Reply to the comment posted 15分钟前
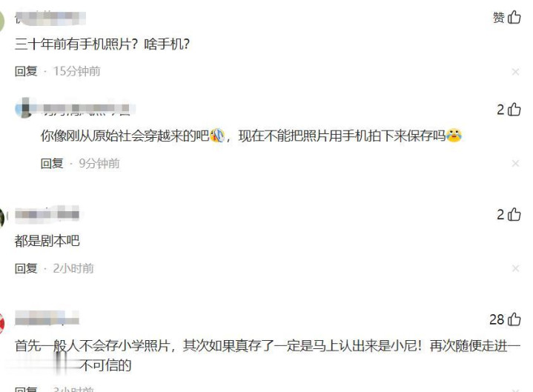533x392 pixels. pyautogui.click(x=26, y=71)
